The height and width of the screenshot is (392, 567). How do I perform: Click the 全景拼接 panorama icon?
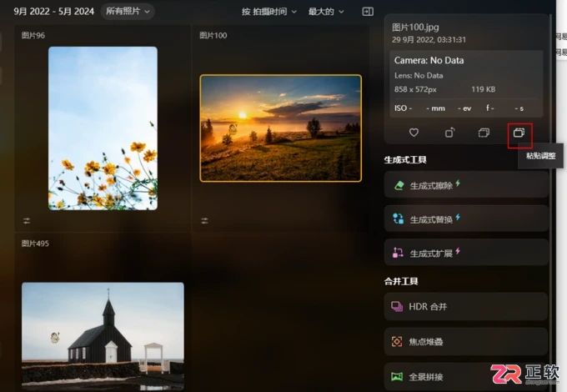pos(397,377)
